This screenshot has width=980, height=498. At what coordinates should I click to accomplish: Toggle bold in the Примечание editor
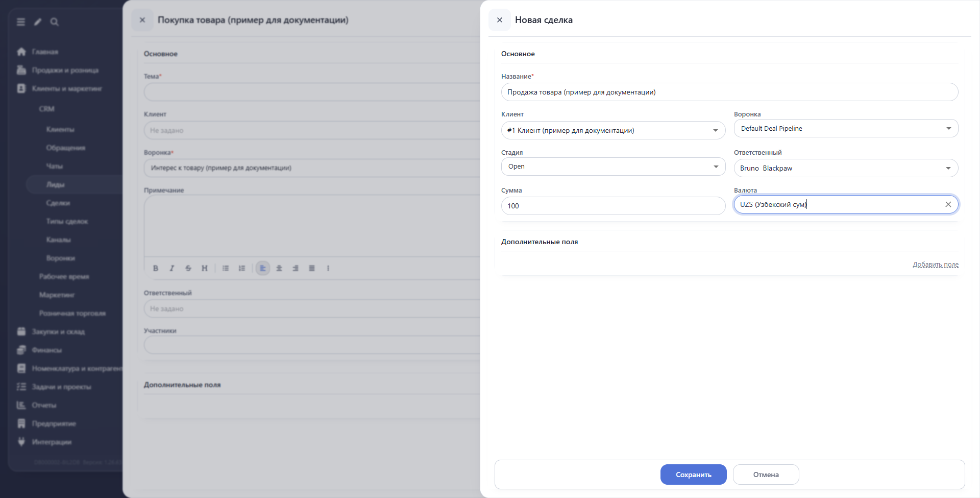156,268
